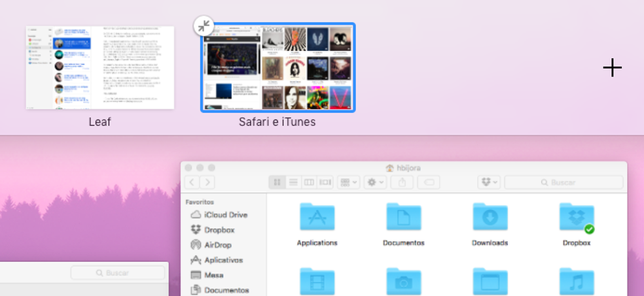The width and height of the screenshot is (644, 296).
Task: Click the hbijora window title
Action: coord(408,168)
